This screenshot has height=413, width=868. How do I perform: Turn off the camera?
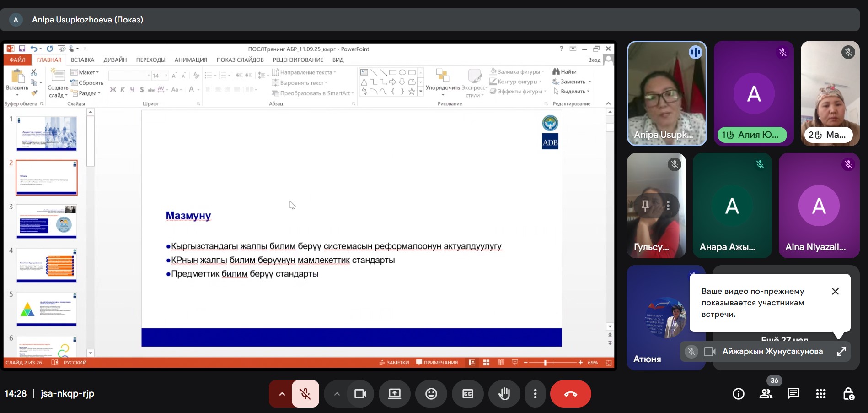360,394
